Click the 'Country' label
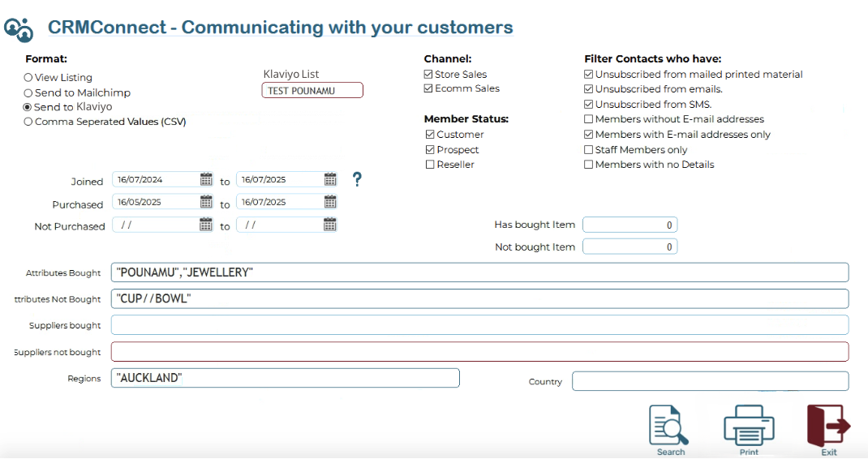 point(545,382)
